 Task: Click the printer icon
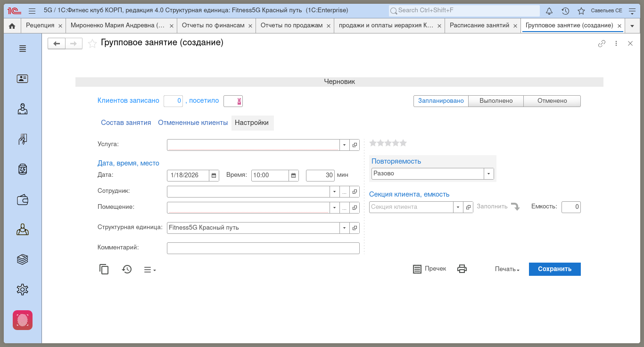tap(462, 269)
